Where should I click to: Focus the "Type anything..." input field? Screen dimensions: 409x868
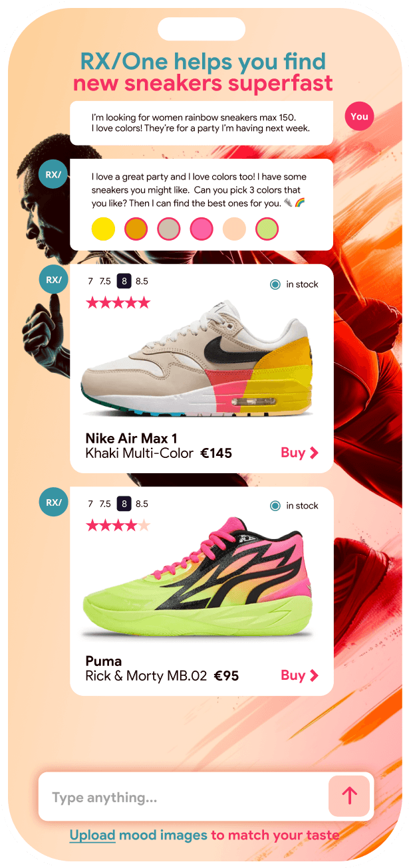tap(184, 796)
